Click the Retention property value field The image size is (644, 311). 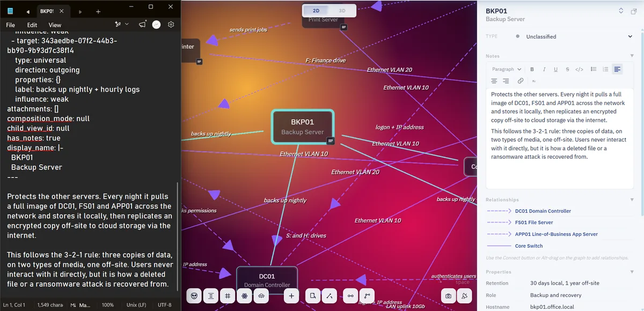(565, 283)
